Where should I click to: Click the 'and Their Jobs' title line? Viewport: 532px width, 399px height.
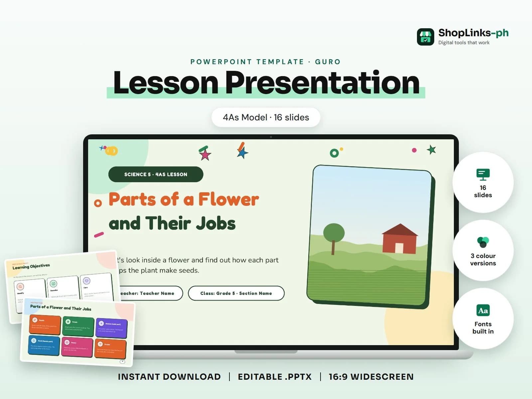[x=172, y=223]
